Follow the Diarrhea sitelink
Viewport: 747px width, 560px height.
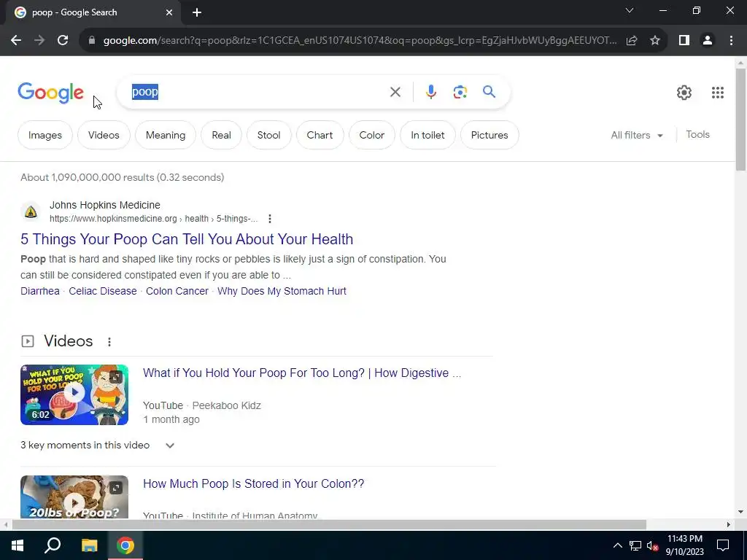pos(40,291)
